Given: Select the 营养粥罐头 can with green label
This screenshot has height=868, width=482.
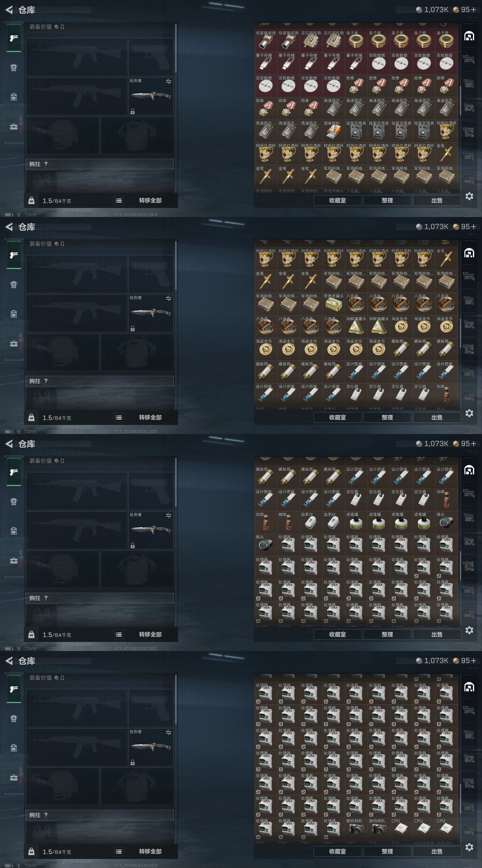Looking at the screenshot, I should [x=333, y=304].
